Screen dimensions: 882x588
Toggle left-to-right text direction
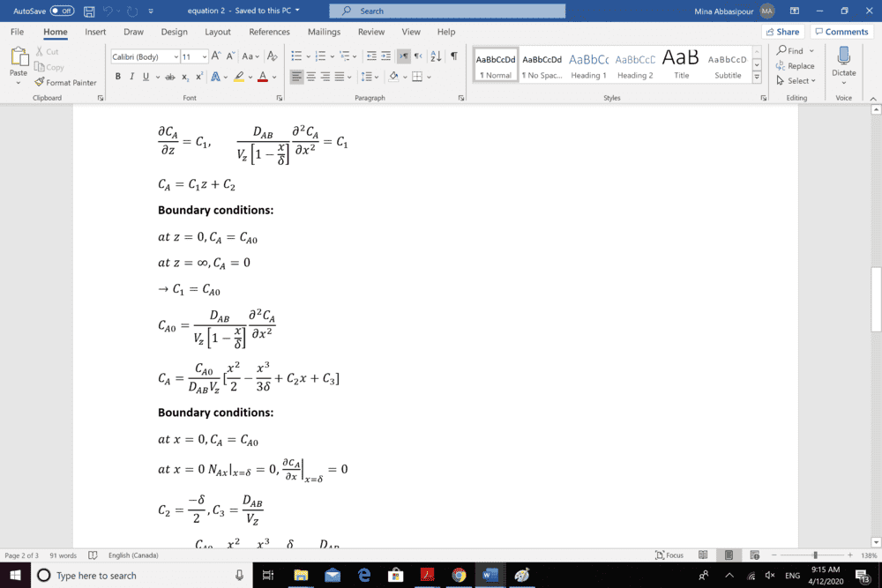click(403, 56)
